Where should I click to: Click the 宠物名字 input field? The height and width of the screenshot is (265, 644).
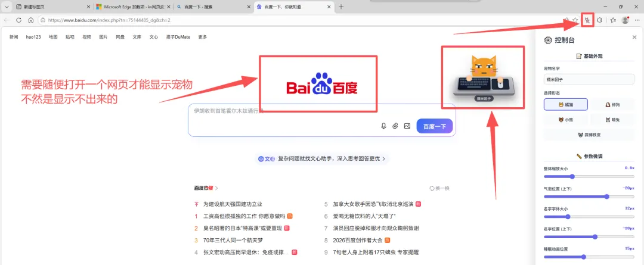[589, 79]
